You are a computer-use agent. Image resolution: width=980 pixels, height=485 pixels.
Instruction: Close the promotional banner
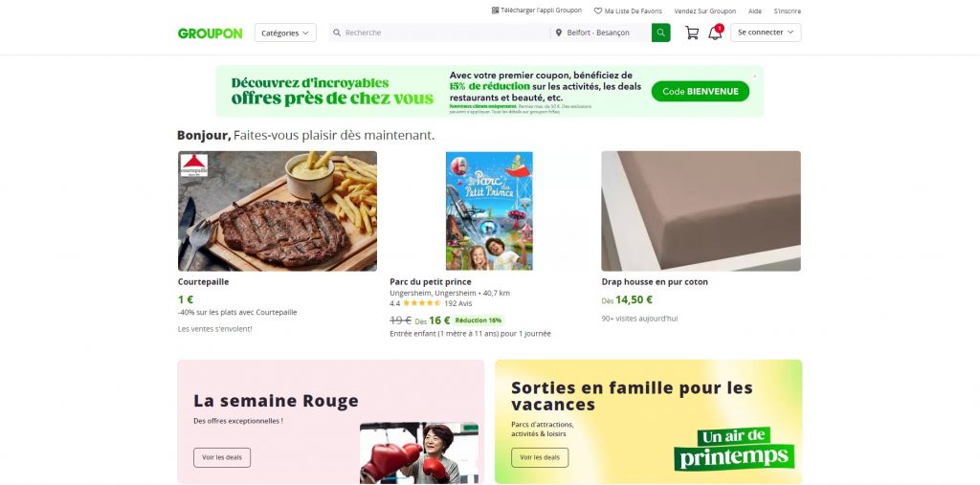pos(754,76)
